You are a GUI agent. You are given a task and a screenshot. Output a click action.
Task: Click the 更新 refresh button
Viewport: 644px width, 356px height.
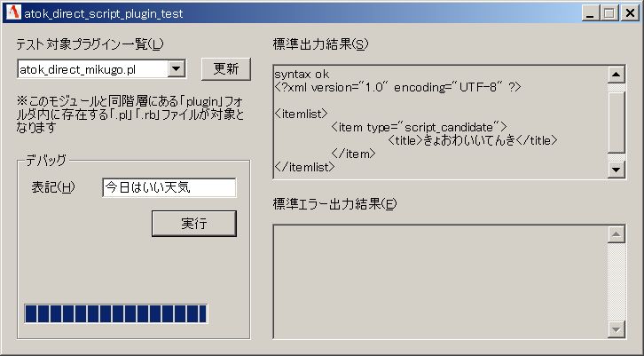pos(226,69)
